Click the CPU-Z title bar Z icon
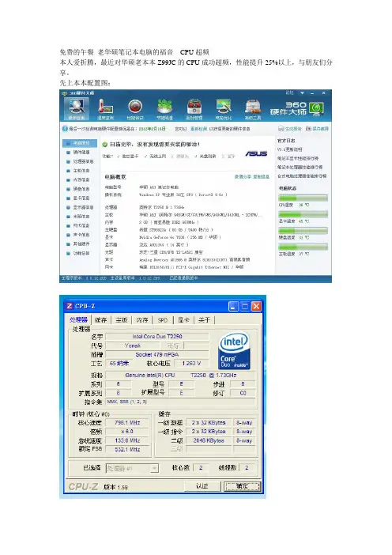The image size is (392, 555). point(70,306)
